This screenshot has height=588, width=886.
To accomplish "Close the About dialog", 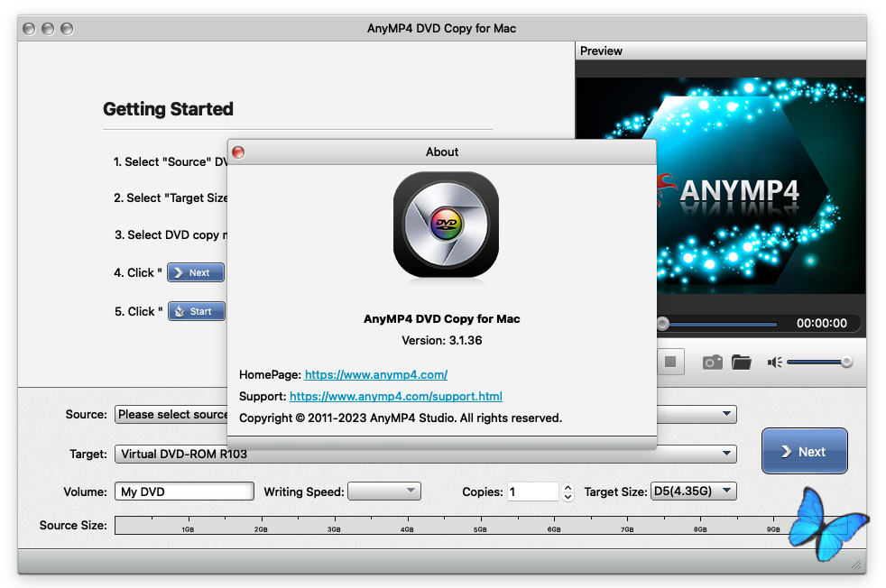I will [x=238, y=152].
